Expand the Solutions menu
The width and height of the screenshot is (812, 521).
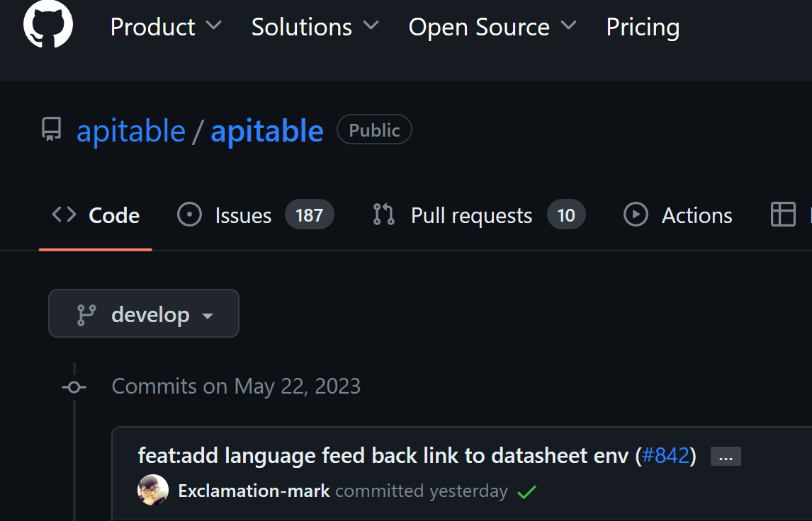(315, 27)
